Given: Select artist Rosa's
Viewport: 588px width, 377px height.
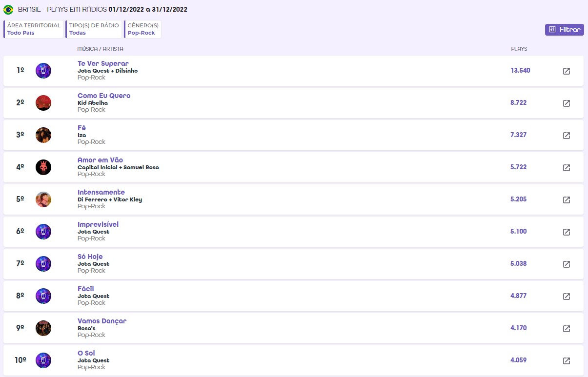Looking at the screenshot, I should pos(86,328).
